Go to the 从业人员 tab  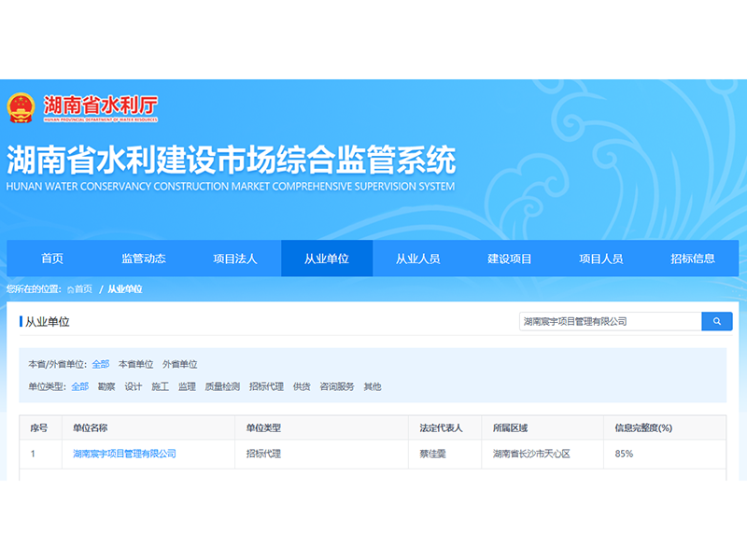click(x=417, y=259)
